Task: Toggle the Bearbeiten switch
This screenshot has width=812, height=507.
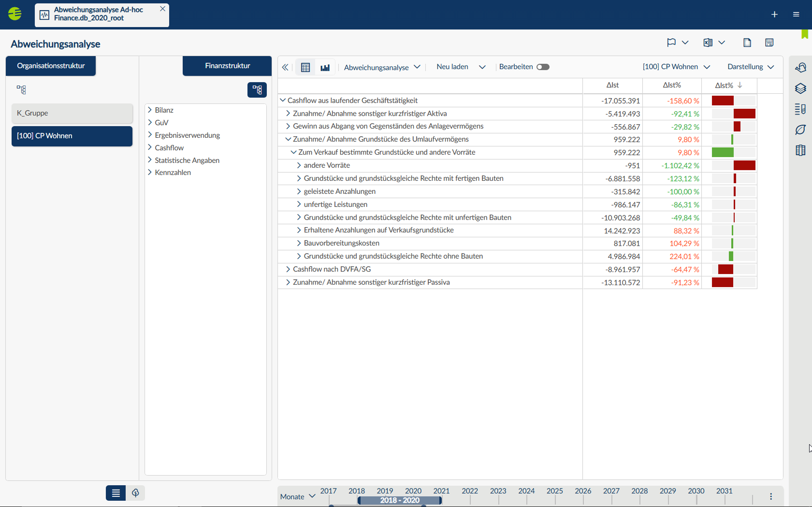Action: [543, 67]
